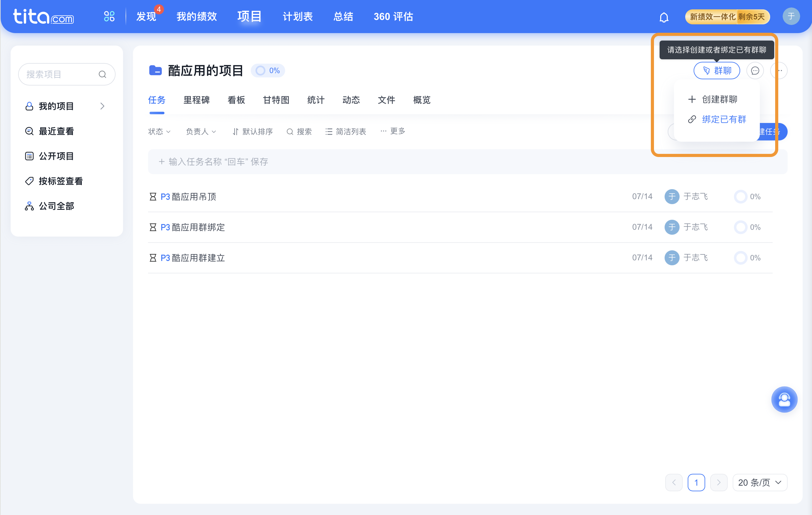Switch to the 甘特图 tab
This screenshot has width=812, height=515.
tap(276, 100)
